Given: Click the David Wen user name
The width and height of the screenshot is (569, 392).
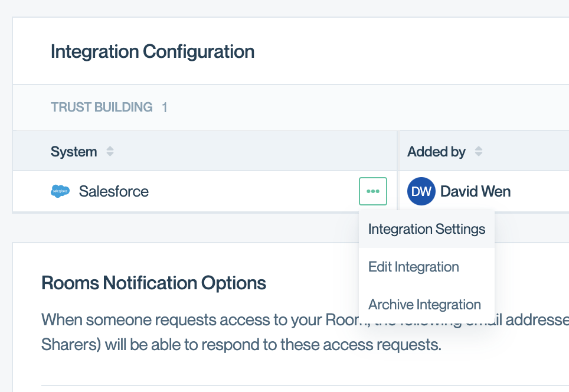Looking at the screenshot, I should (475, 191).
